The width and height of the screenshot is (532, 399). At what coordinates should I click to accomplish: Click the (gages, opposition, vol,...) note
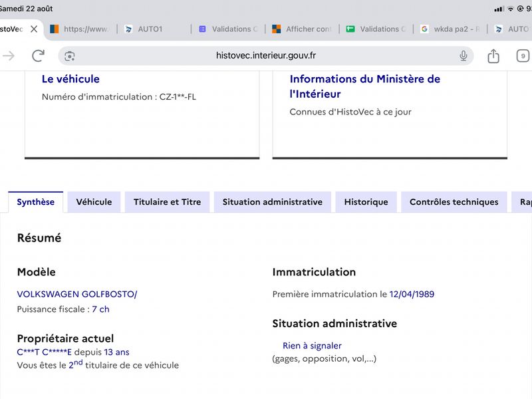[325, 358]
